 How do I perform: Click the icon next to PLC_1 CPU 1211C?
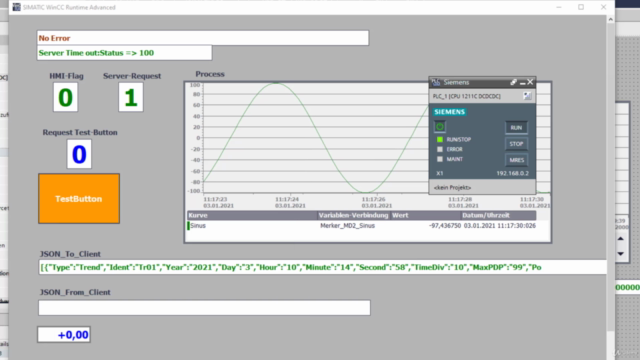point(527,96)
